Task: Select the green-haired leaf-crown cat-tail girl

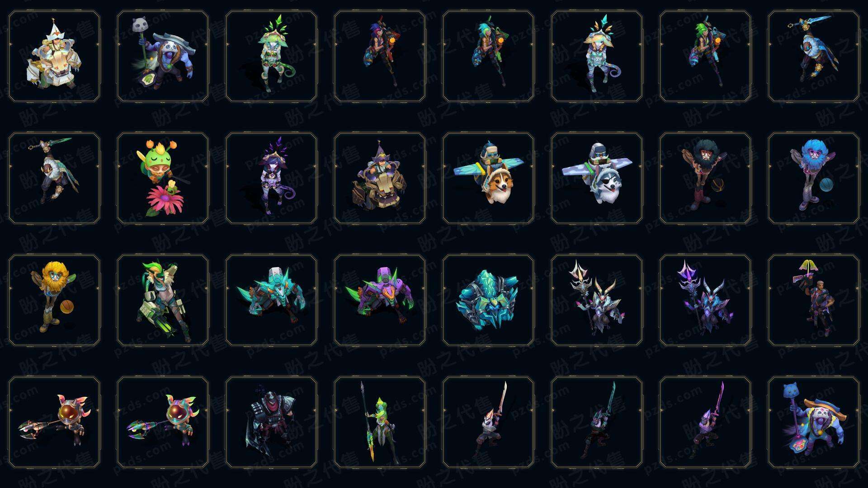Action: 271,56
